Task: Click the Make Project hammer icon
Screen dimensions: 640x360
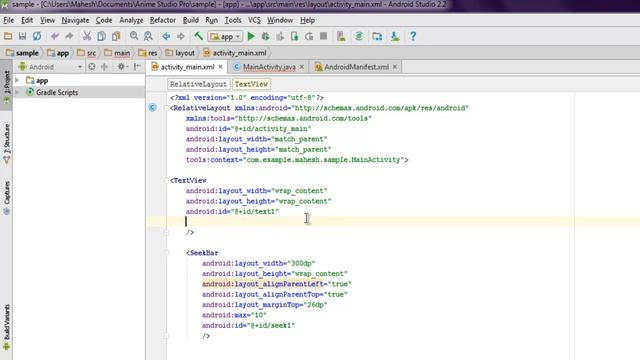Action: pyautogui.click(x=198, y=36)
